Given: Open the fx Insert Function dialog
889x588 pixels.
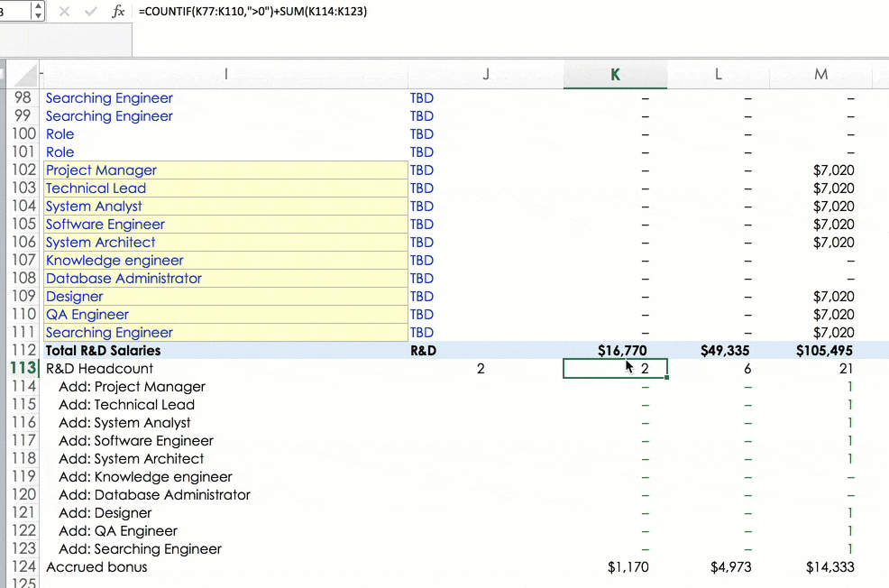Looking at the screenshot, I should (x=118, y=12).
